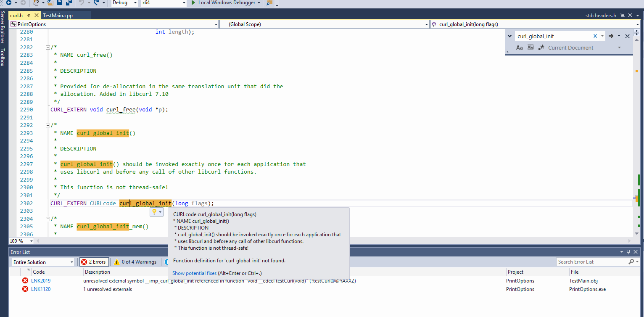Screen dimensions: 644x317
Task: Collapse the curl_free comment block
Action: tap(48, 47)
